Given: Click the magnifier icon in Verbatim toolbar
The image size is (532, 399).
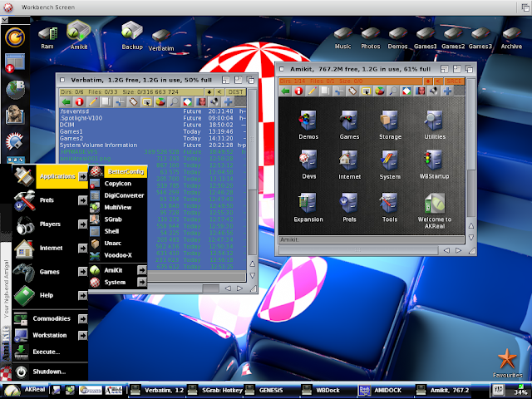Looking at the screenshot, I should [174, 101].
